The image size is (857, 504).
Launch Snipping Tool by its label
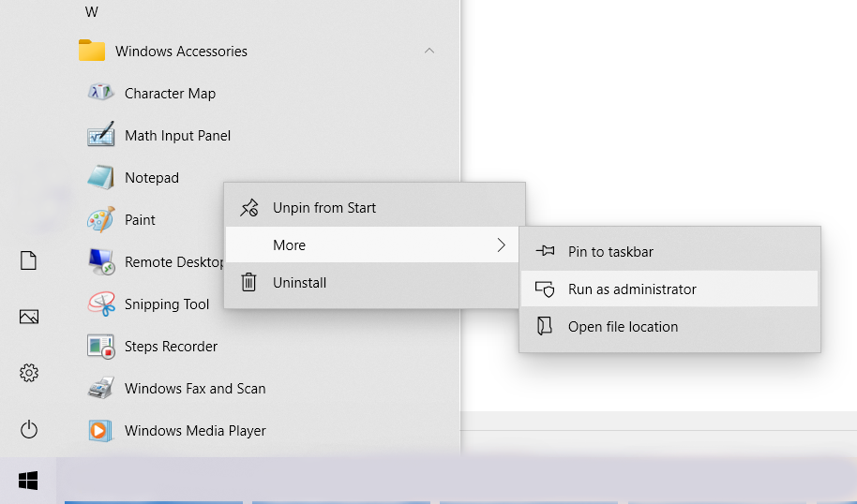coord(167,304)
